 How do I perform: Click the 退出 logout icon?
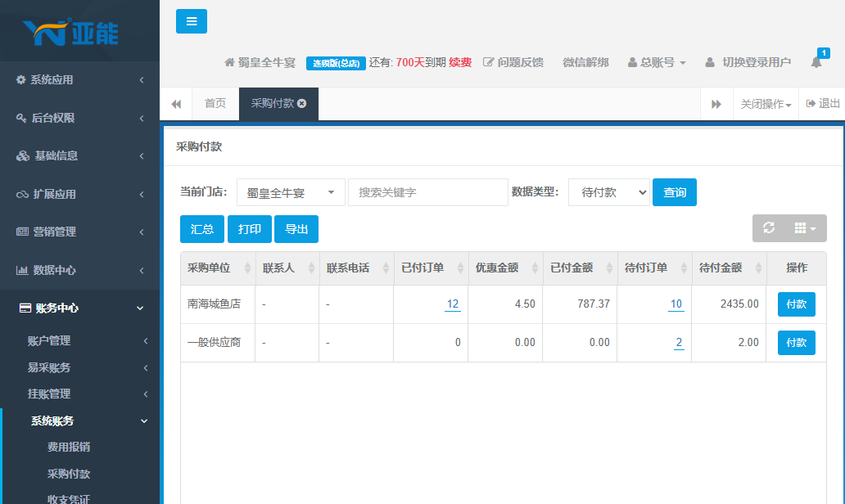coord(811,103)
